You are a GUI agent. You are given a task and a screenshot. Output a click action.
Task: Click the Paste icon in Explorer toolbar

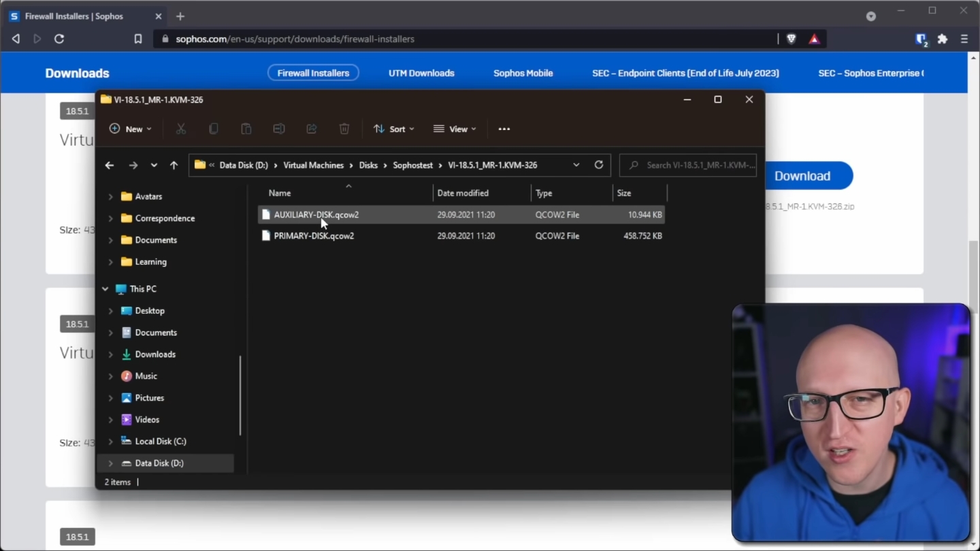(x=246, y=129)
